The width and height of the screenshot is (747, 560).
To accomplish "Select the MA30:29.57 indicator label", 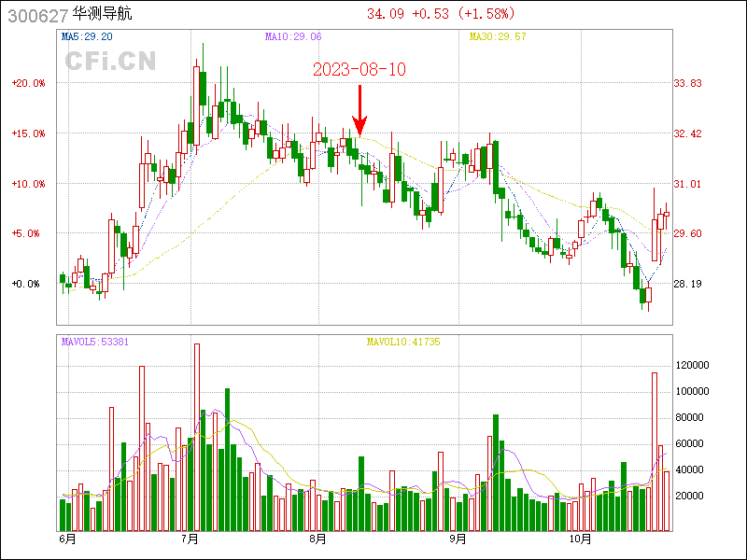I will pyautogui.click(x=498, y=36).
